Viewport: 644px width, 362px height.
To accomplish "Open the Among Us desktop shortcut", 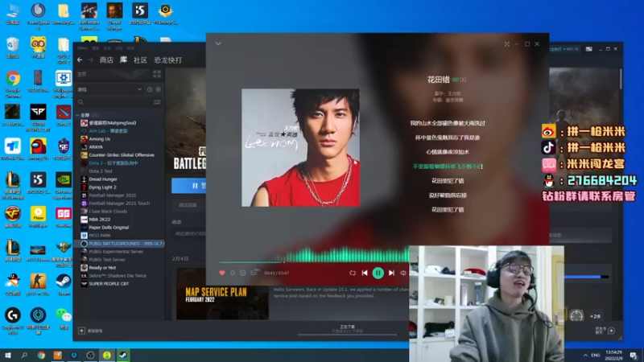I will pyautogui.click(x=38, y=150).
